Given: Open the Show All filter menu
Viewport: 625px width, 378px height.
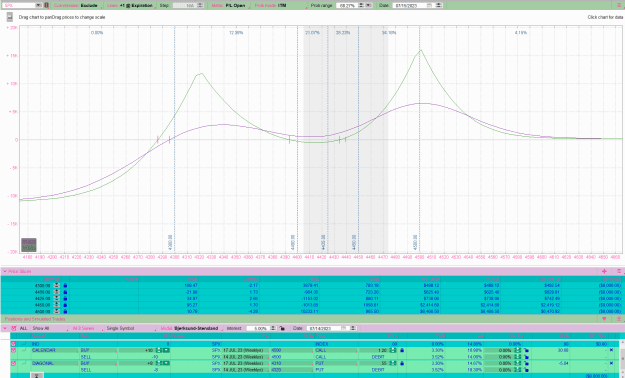Looking at the screenshot, I should point(50,328).
